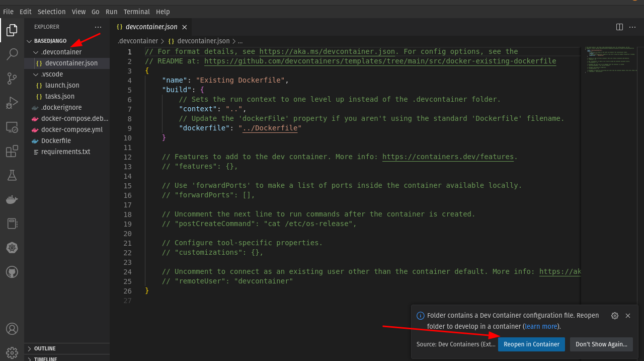
Task: Collapse the .vscode folder
Action: [x=35, y=74]
